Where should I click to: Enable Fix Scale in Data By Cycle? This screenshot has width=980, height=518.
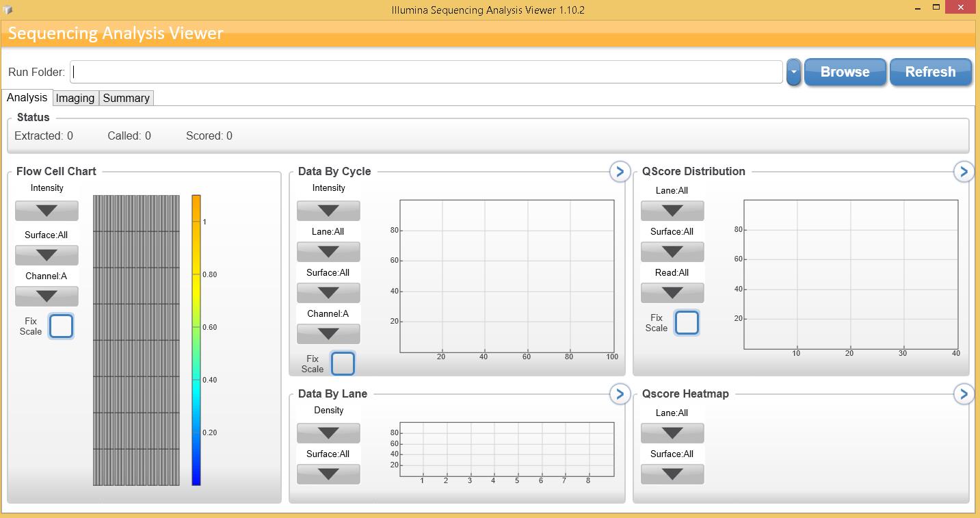pyautogui.click(x=343, y=363)
